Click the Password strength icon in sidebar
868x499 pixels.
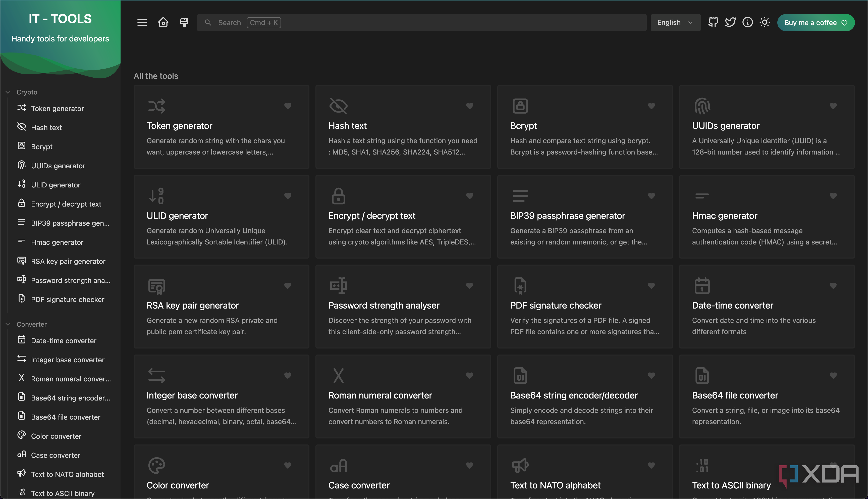coord(22,280)
